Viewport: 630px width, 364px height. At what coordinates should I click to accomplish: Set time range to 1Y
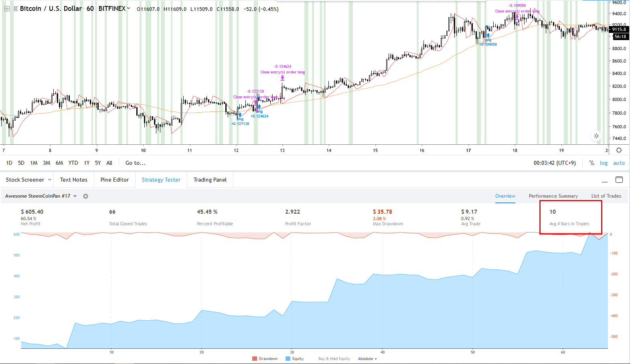[87, 163]
